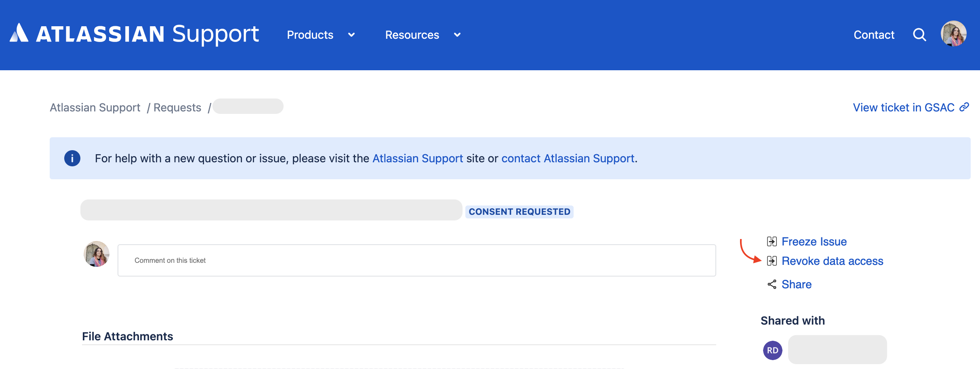
Task: Open the search magnifier icon
Action: click(919, 35)
